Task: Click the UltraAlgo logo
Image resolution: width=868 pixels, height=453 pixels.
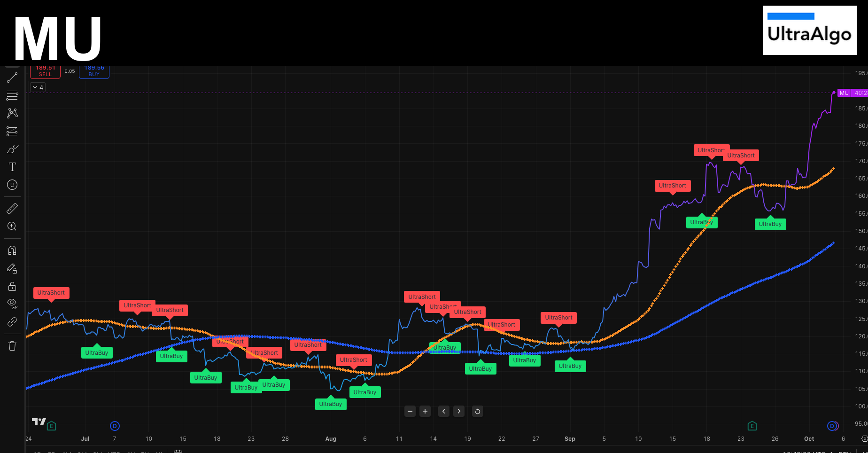Action: coord(809,30)
